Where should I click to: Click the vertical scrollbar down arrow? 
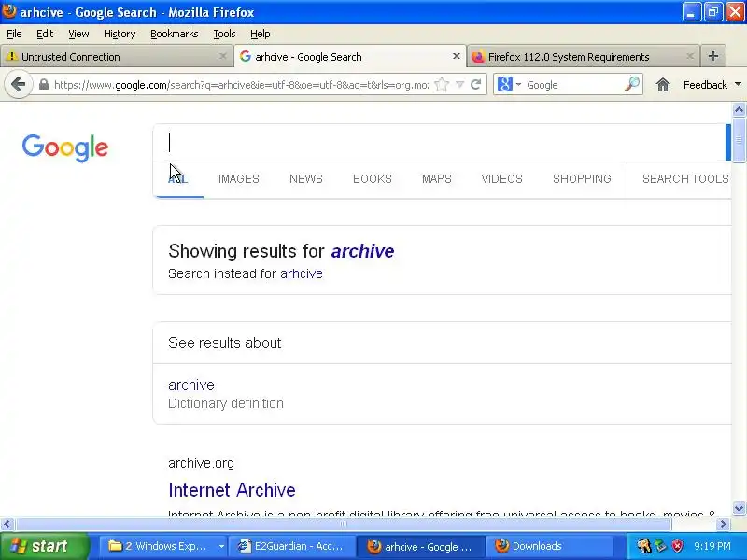(x=739, y=508)
